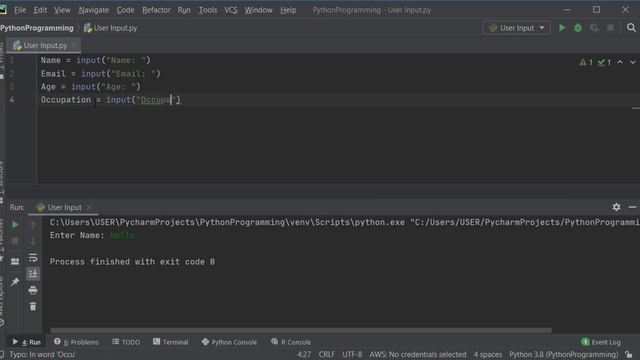This screenshot has height=360, width=640.
Task: Open the TODO tool window
Action: 126,342
